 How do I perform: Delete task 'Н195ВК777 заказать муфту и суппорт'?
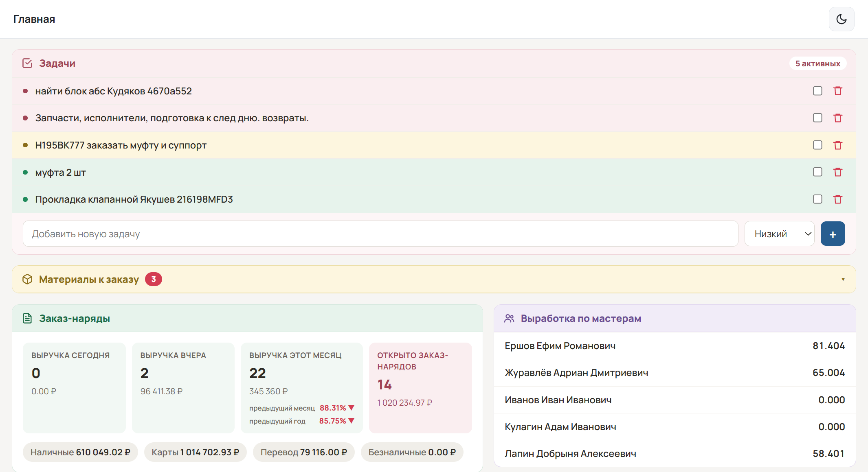837,145
